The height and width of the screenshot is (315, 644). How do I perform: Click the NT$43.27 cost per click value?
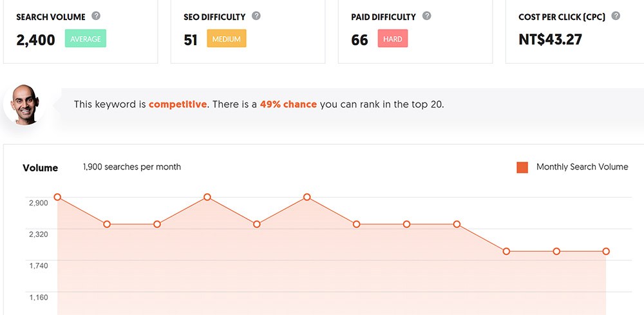[x=550, y=39]
